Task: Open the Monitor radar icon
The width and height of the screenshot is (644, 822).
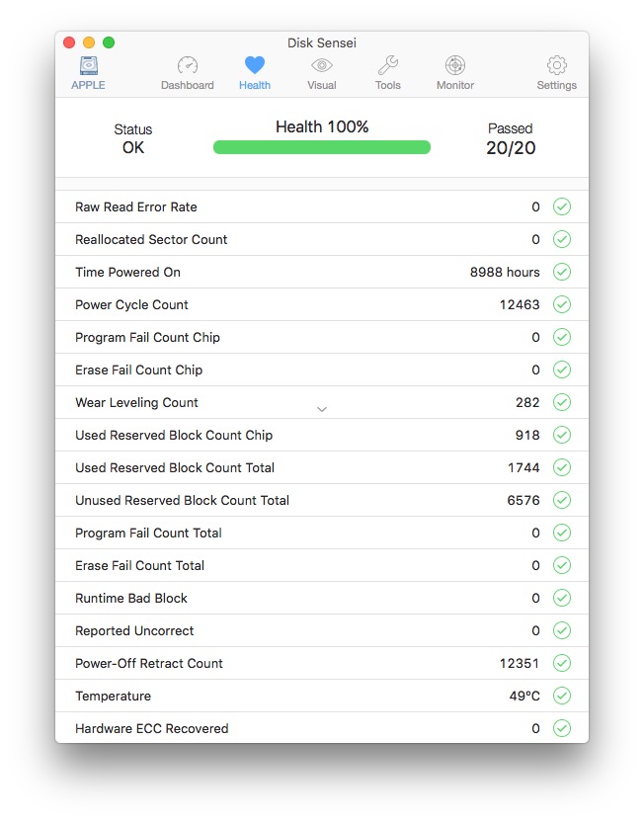Action: point(455,66)
